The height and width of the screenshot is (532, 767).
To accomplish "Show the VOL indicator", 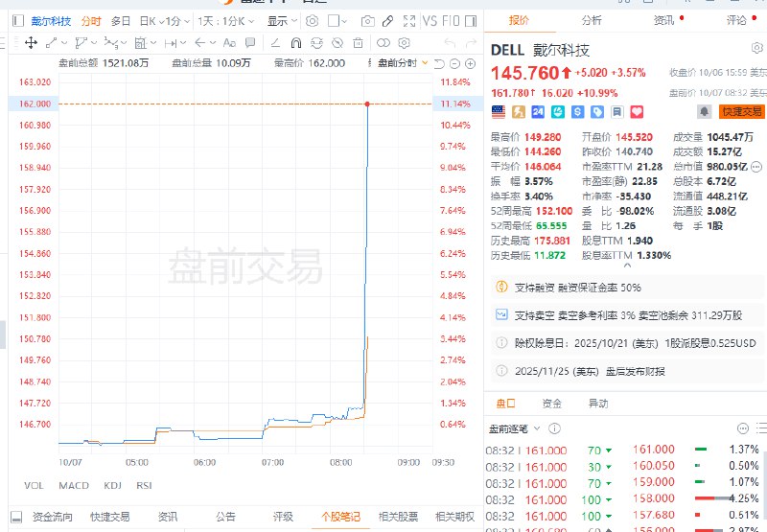I will click(34, 486).
